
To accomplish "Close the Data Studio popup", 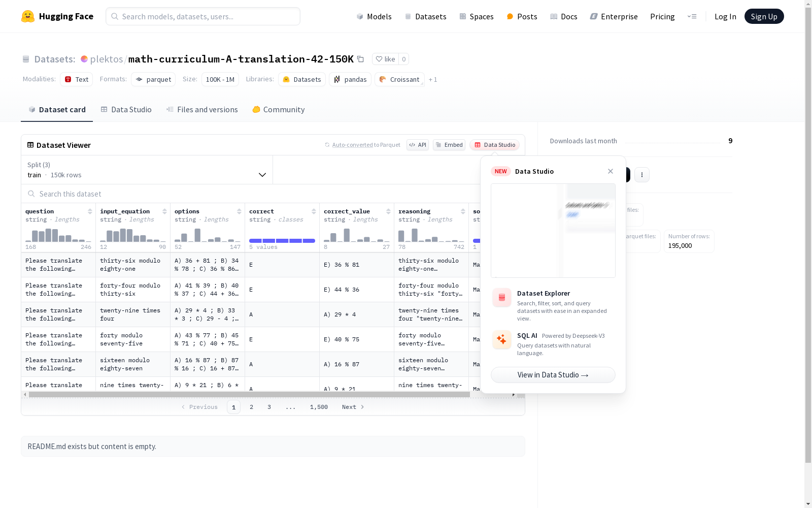I will tap(611, 171).
